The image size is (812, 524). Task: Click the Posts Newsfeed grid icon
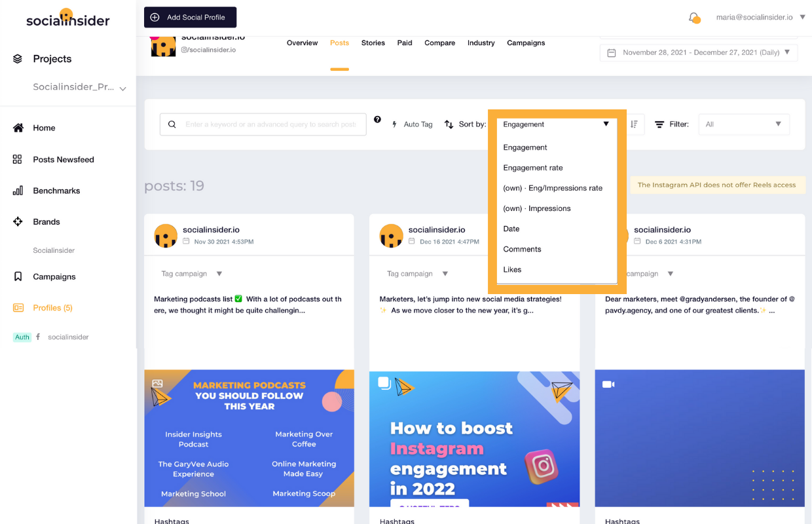tap(18, 159)
